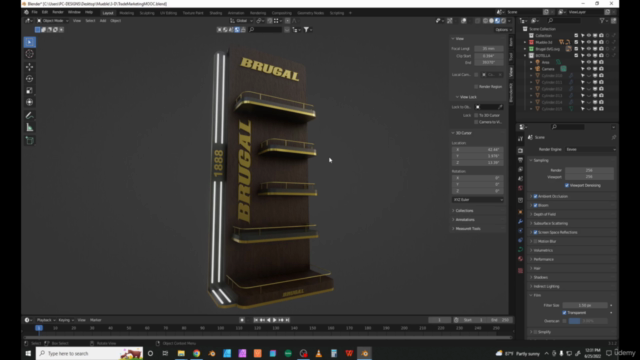Open Global transform orientation dropdown
This screenshot has height=360, width=640.
click(241, 20)
